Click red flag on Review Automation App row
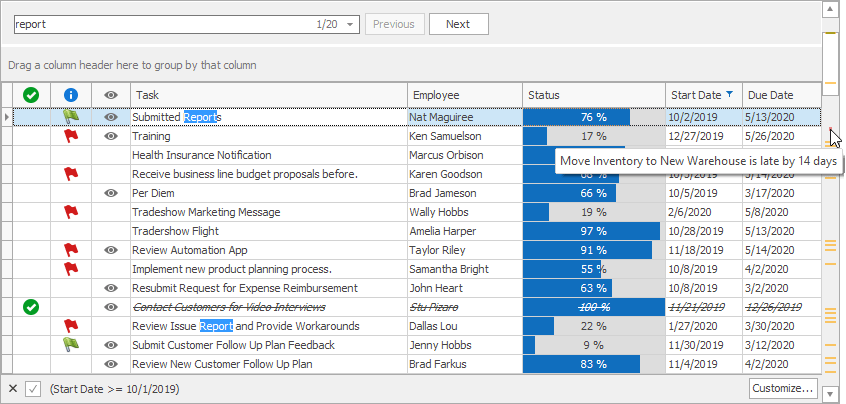 coord(70,250)
